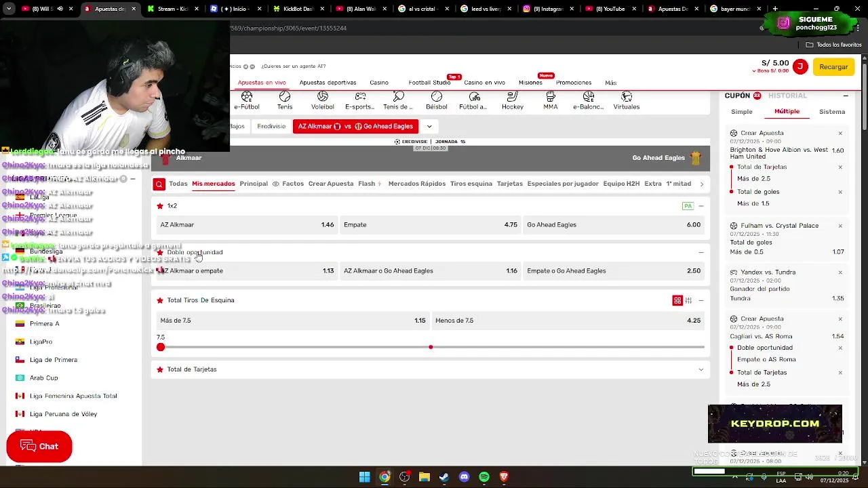Expand the Total de Tarjetas market

701,369
